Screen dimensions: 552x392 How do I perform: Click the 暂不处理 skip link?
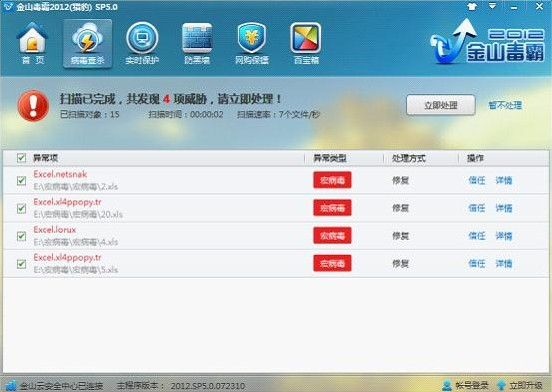[505, 105]
